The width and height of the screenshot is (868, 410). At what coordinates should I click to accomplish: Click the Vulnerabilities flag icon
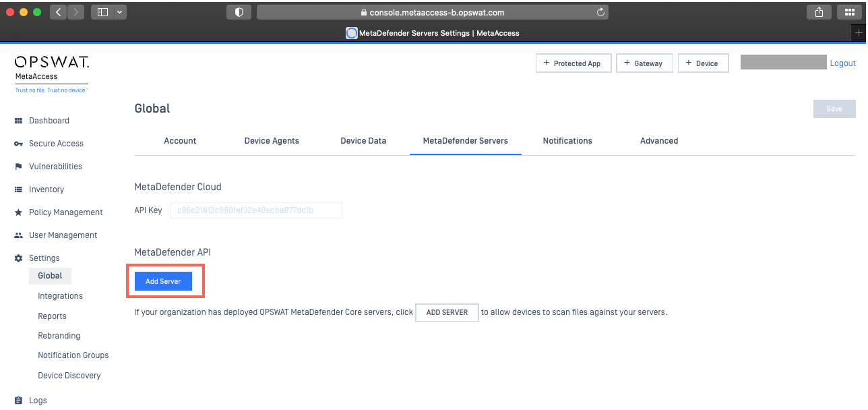pyautogui.click(x=19, y=167)
